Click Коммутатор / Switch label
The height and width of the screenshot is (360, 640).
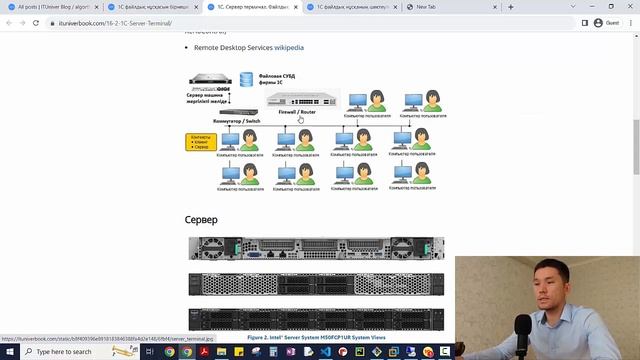(x=236, y=121)
